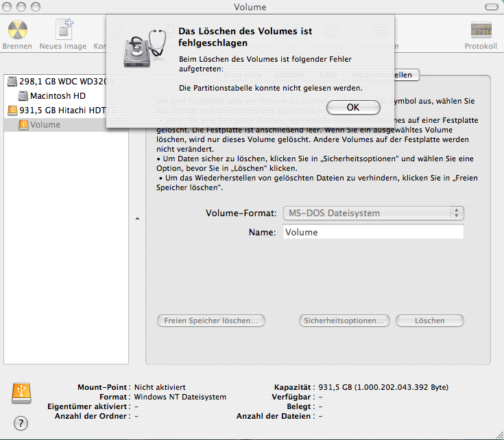Click the WDC hard drive icon
This screenshot has width=504, height=440.
click(12, 82)
